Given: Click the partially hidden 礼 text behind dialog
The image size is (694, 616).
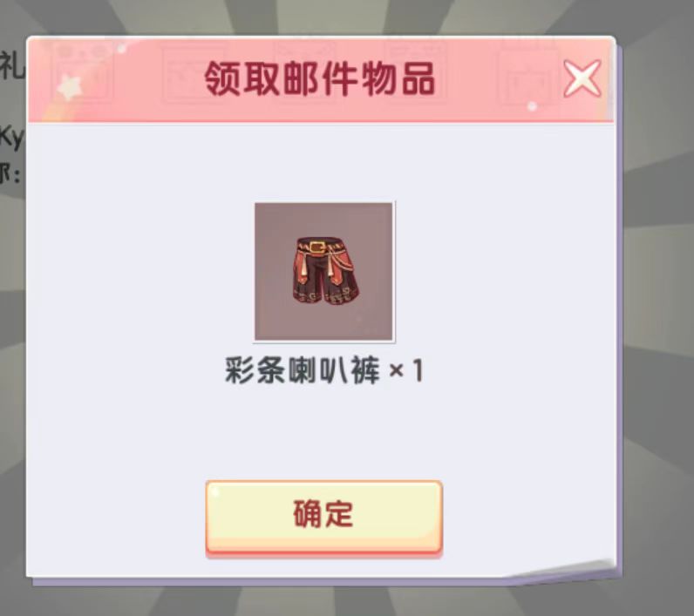Looking at the screenshot, I should (12, 67).
